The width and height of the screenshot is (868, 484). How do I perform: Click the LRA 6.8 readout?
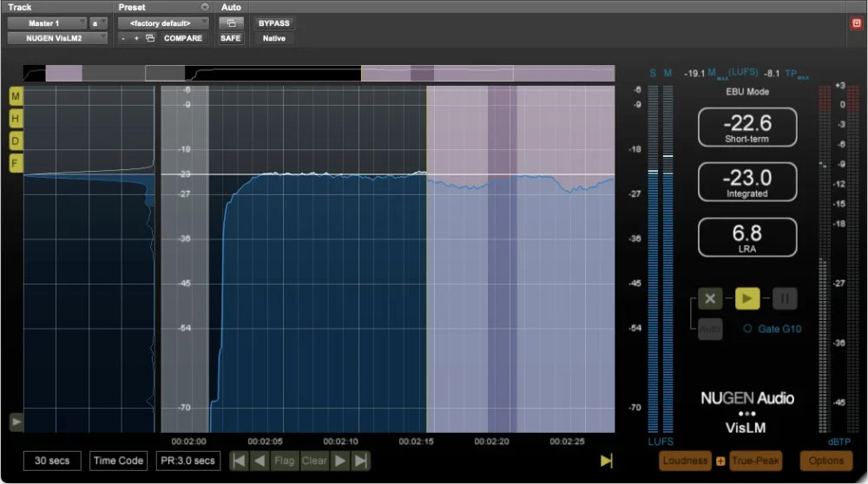[747, 238]
